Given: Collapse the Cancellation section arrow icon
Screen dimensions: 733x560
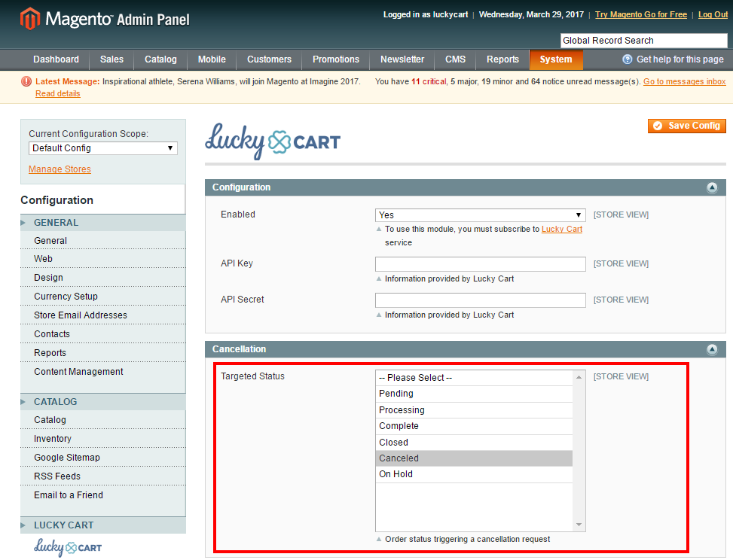Looking at the screenshot, I should 712,349.
